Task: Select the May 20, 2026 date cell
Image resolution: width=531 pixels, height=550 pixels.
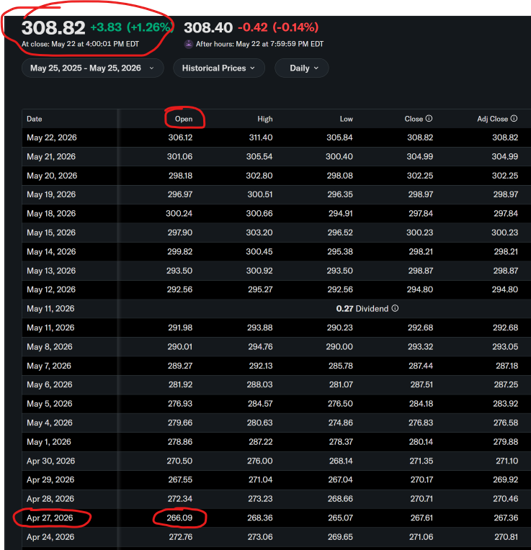Action: [52, 176]
